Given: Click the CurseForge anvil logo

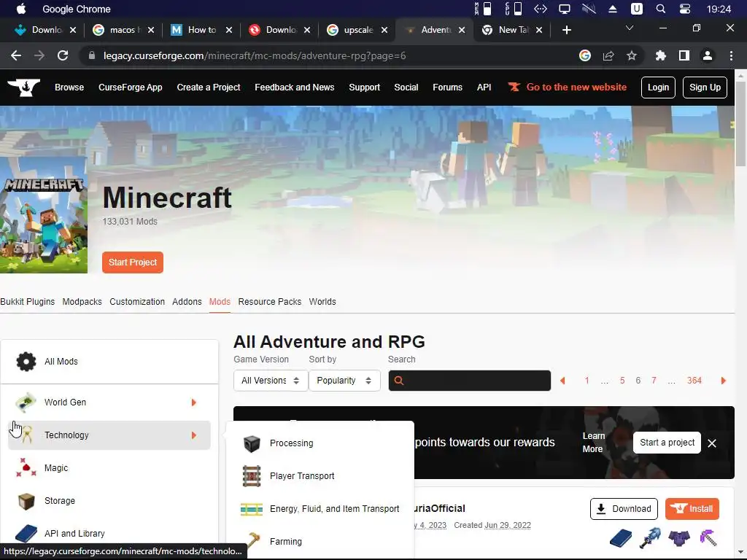Looking at the screenshot, I should (x=23, y=87).
